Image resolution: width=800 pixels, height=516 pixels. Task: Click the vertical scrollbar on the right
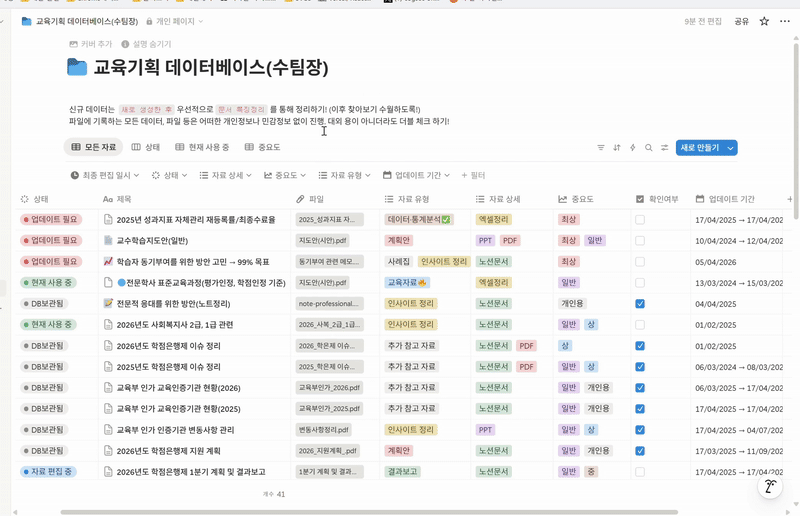(x=796, y=132)
